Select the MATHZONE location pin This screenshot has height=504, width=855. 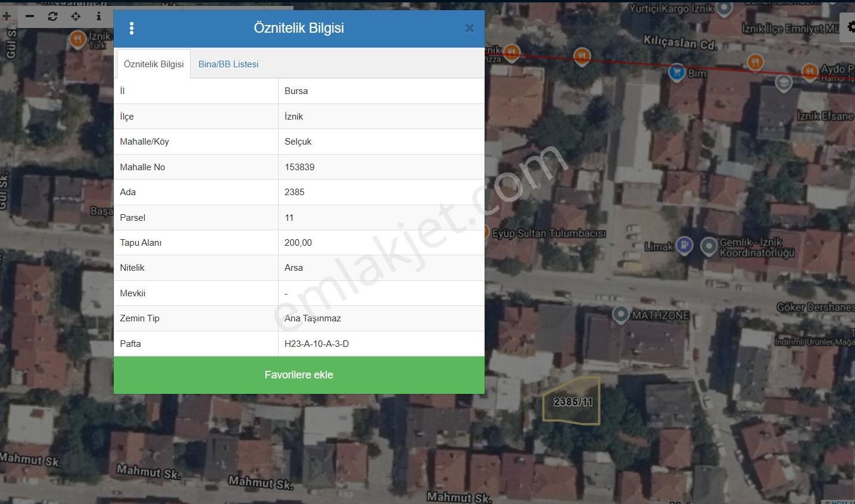click(x=620, y=314)
